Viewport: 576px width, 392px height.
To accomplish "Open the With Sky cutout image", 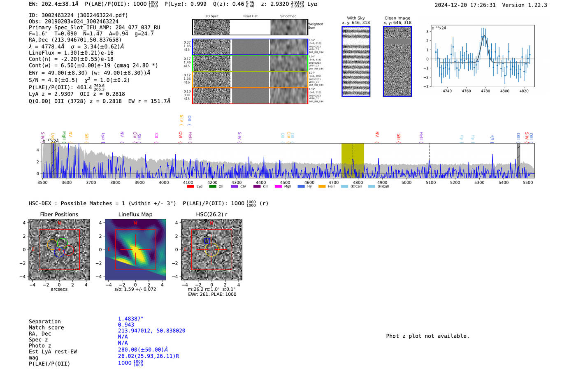I will (x=356, y=61).
